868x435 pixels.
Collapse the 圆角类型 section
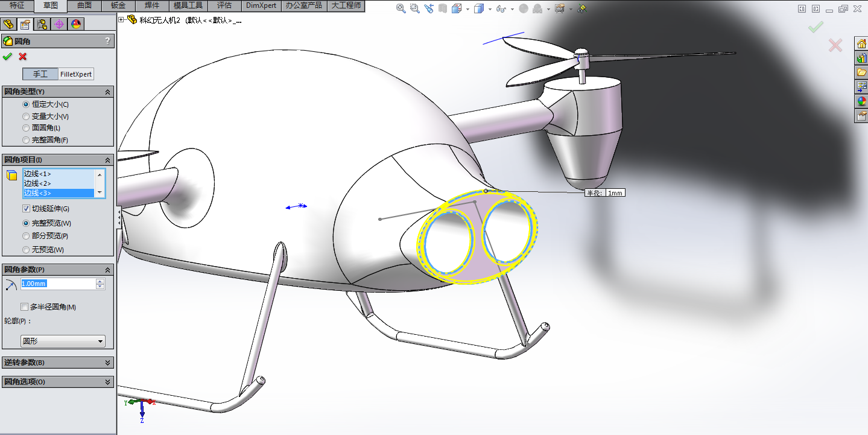tap(108, 92)
